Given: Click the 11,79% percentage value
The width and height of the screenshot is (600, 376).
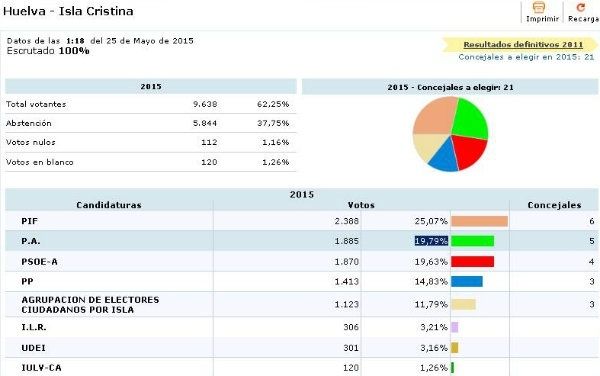Looking at the screenshot, I should [431, 304].
